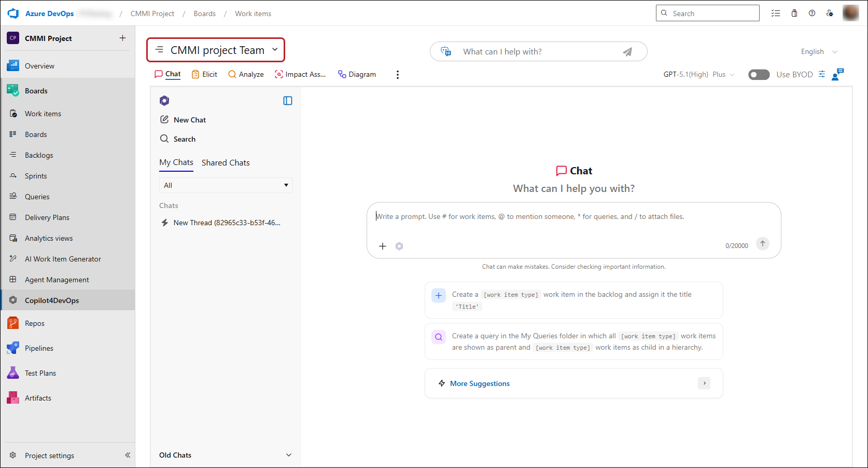Open the All chats filter dropdown
This screenshot has width=868, height=468.
tap(226, 185)
